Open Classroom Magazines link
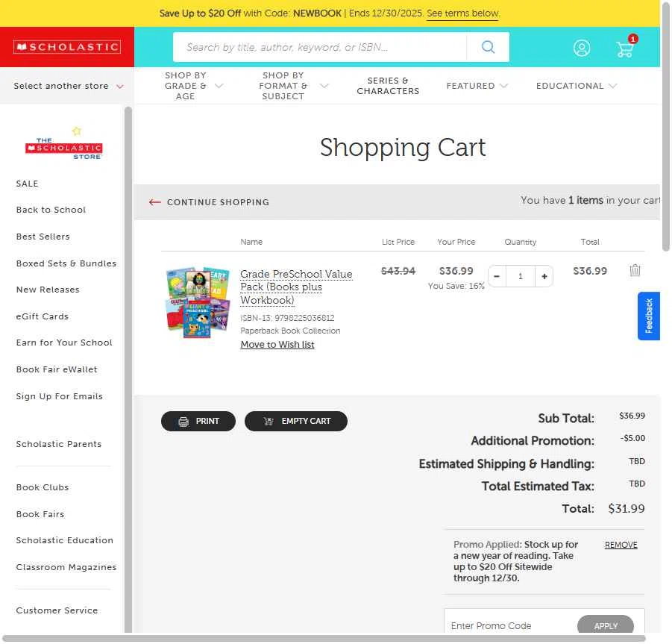 pyautogui.click(x=66, y=567)
